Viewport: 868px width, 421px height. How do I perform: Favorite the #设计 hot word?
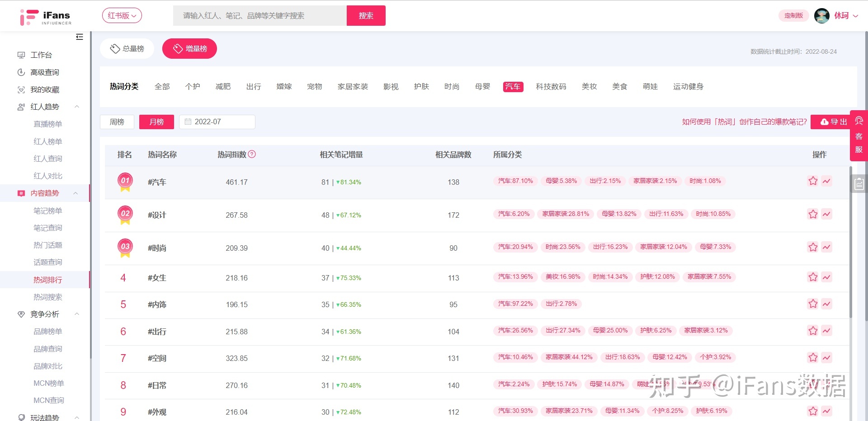pyautogui.click(x=812, y=215)
